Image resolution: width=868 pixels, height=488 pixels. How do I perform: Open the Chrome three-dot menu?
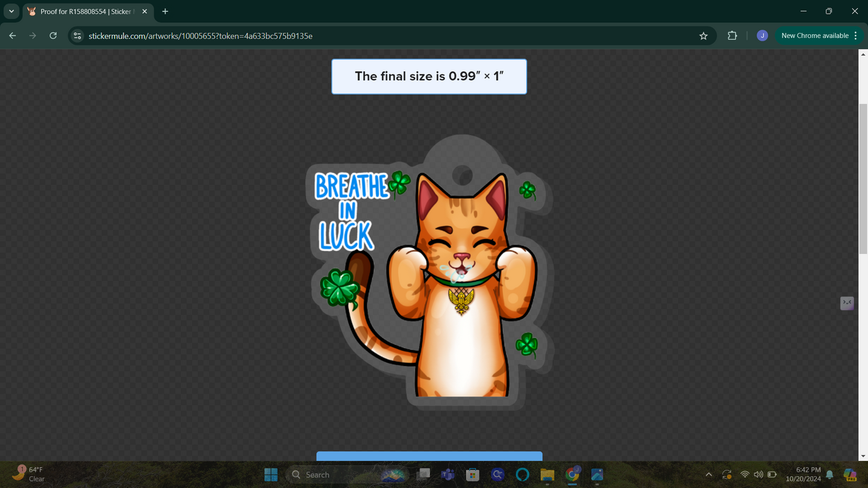tap(856, 36)
